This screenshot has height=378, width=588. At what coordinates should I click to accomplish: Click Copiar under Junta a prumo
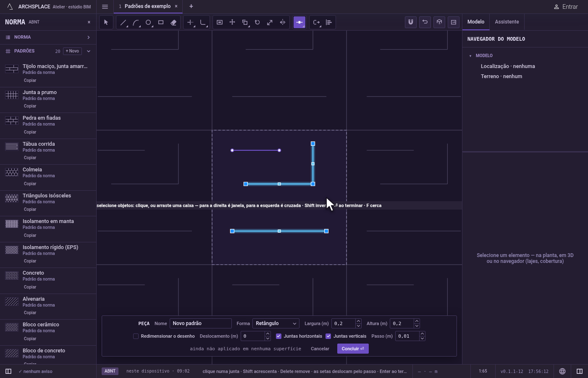pos(30,106)
